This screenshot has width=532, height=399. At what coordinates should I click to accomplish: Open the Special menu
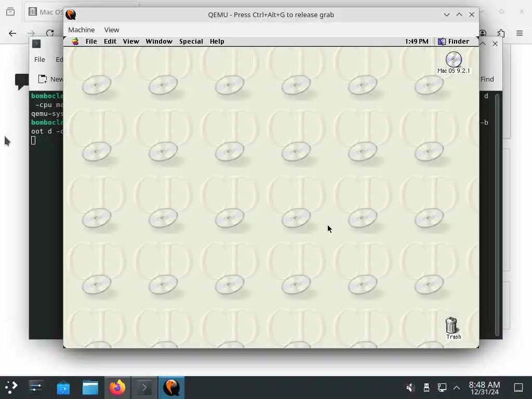click(x=191, y=42)
